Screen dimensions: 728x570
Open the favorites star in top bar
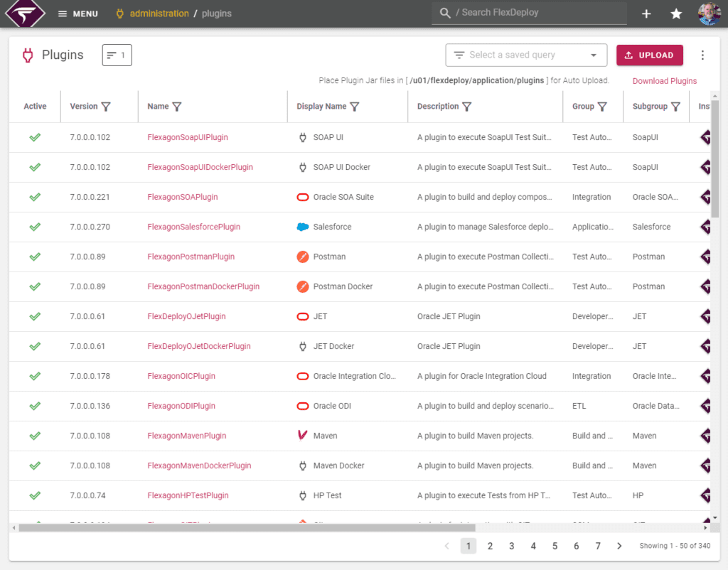pos(676,14)
